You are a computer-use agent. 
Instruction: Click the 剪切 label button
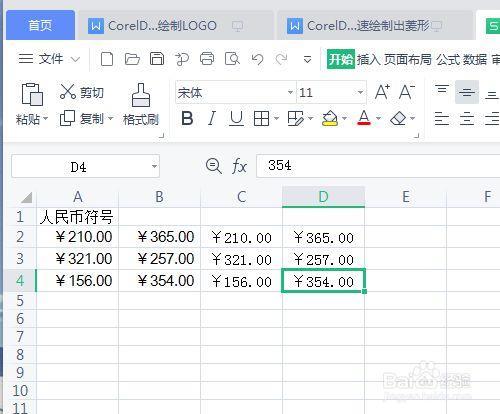[x=92, y=92]
